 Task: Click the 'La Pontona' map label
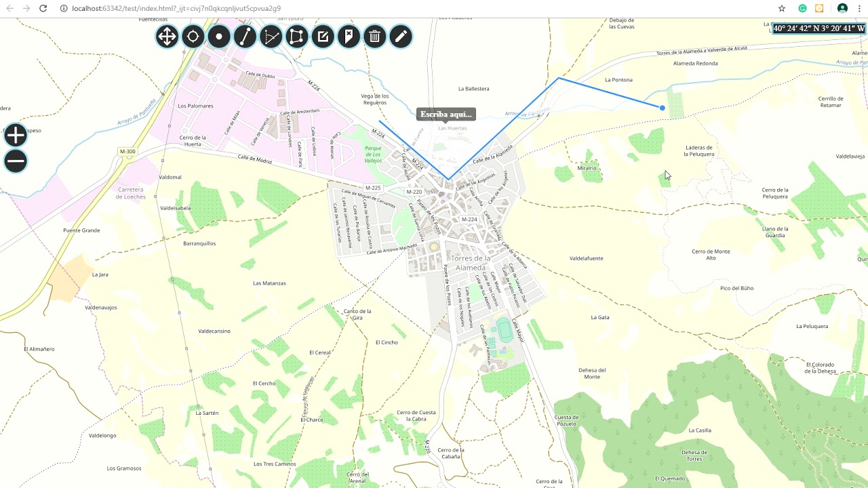(618, 80)
